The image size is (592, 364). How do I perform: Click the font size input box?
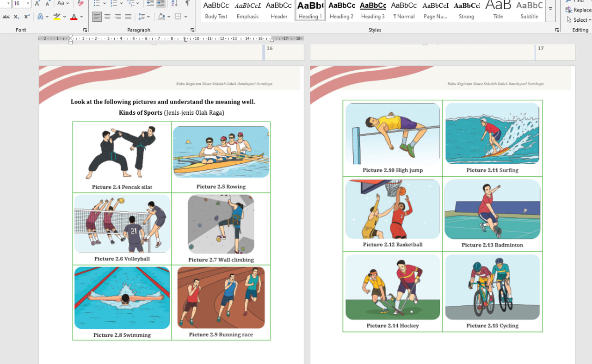coord(18,3)
